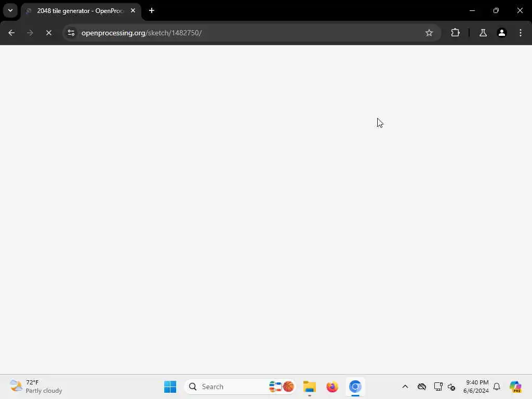This screenshot has width=532, height=399.
Task: Open the tab search dropdown
Action: 10,10
